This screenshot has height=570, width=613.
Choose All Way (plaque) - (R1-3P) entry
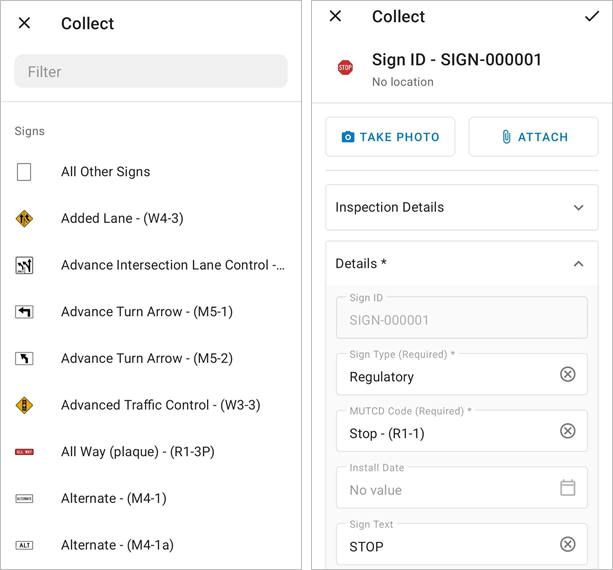tap(151, 452)
